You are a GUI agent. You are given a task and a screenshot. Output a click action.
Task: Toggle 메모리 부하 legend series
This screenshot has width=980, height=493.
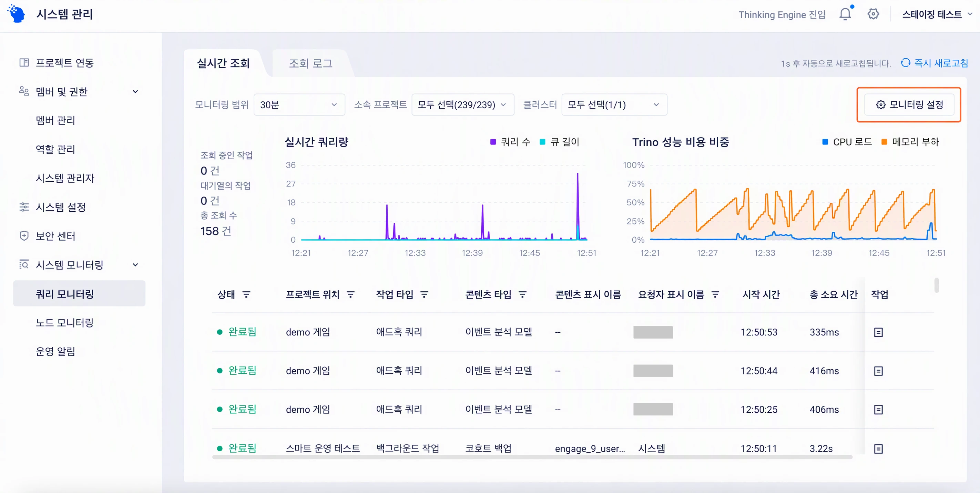(x=910, y=142)
